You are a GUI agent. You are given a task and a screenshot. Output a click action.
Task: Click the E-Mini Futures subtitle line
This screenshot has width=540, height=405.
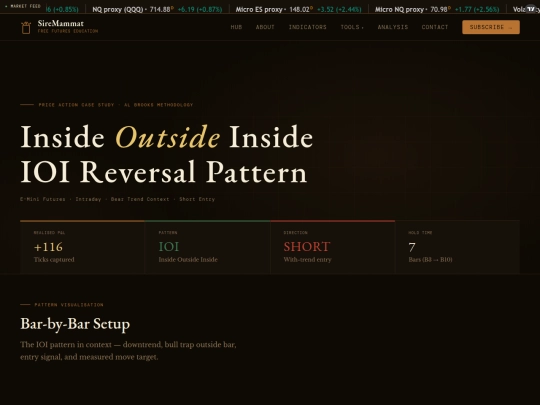[x=117, y=199]
